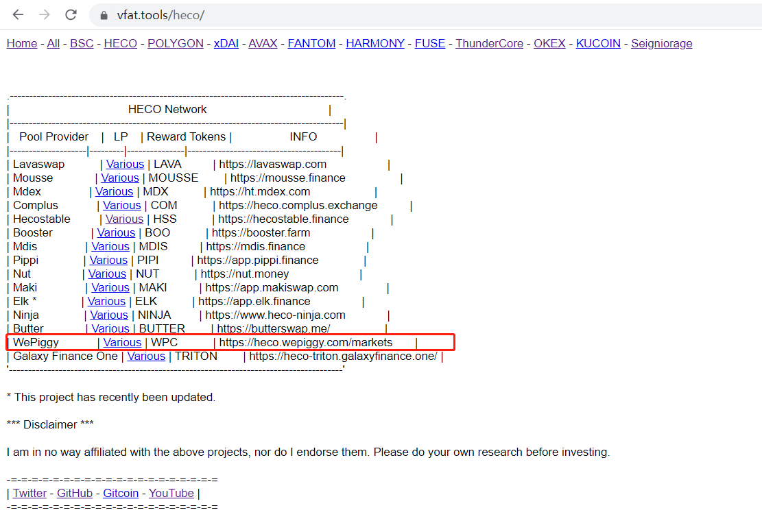Open the Seigniorage link

click(x=661, y=43)
